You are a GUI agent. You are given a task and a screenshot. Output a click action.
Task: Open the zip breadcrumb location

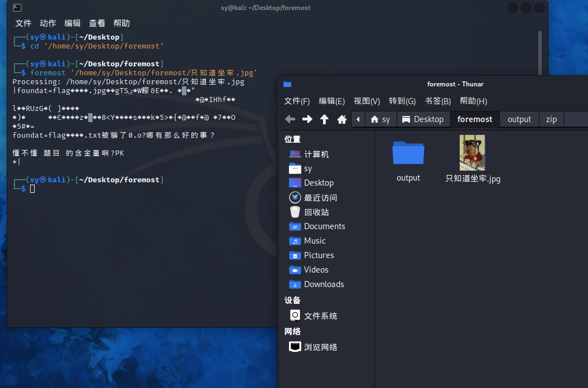(551, 119)
